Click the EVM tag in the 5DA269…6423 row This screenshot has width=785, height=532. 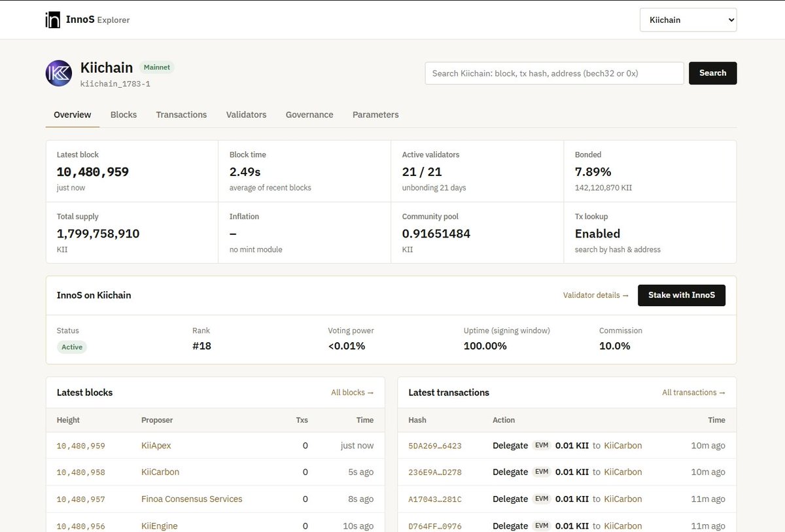pos(542,446)
